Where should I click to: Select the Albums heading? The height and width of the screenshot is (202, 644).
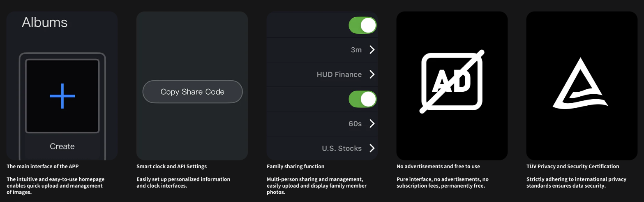[x=45, y=22]
